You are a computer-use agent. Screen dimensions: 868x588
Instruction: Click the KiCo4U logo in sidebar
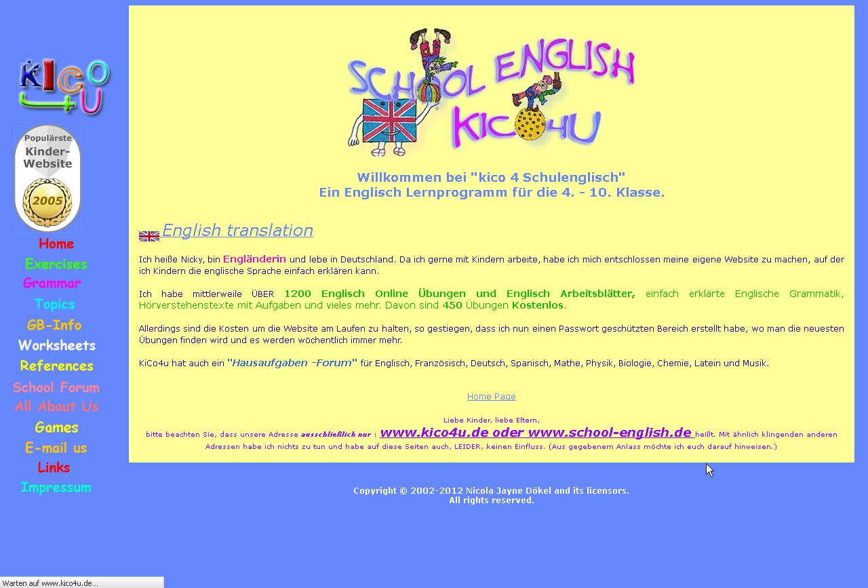coord(64,87)
